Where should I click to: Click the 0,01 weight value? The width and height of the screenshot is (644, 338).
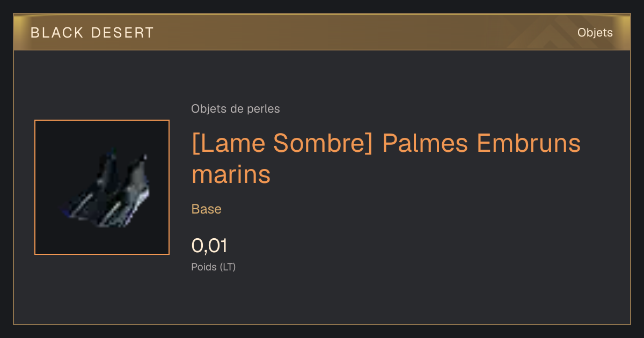coord(209,246)
